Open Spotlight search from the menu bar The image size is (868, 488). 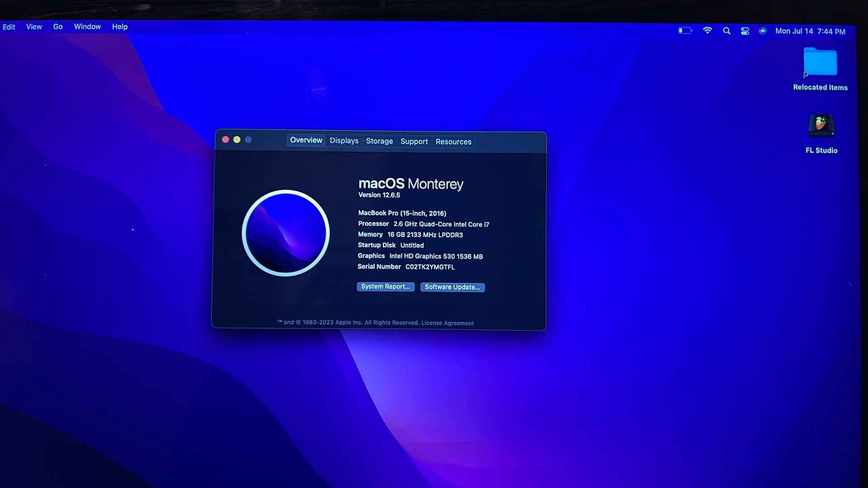726,31
